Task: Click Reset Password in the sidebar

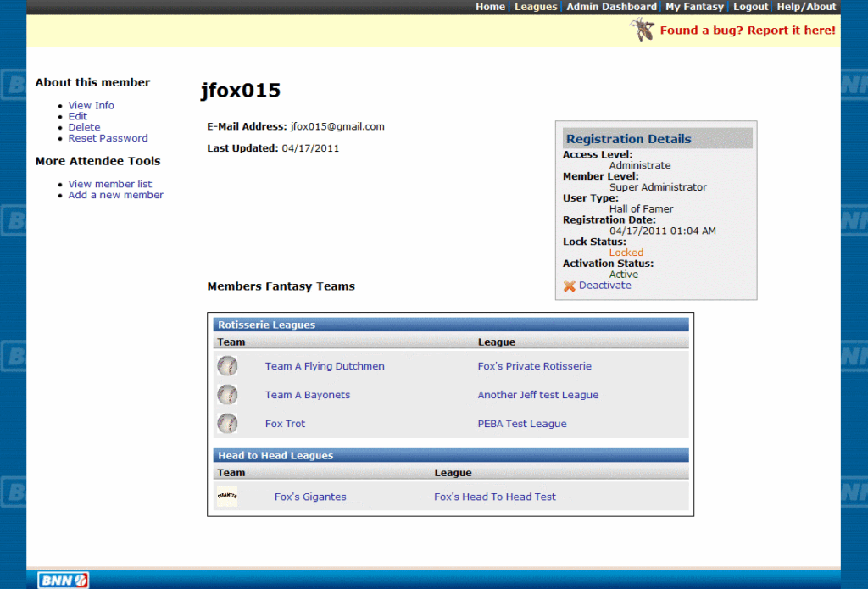Action: tap(108, 138)
